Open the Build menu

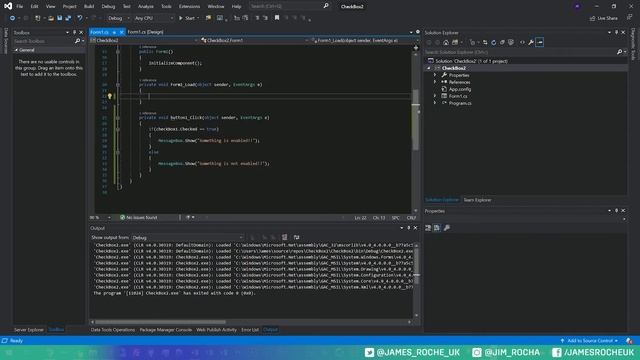click(x=89, y=7)
